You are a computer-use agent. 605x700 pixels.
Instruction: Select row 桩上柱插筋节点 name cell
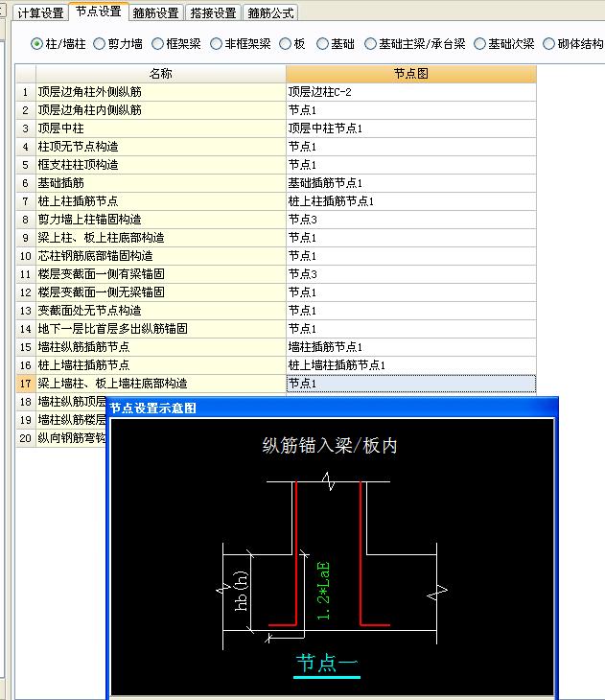pos(161,201)
